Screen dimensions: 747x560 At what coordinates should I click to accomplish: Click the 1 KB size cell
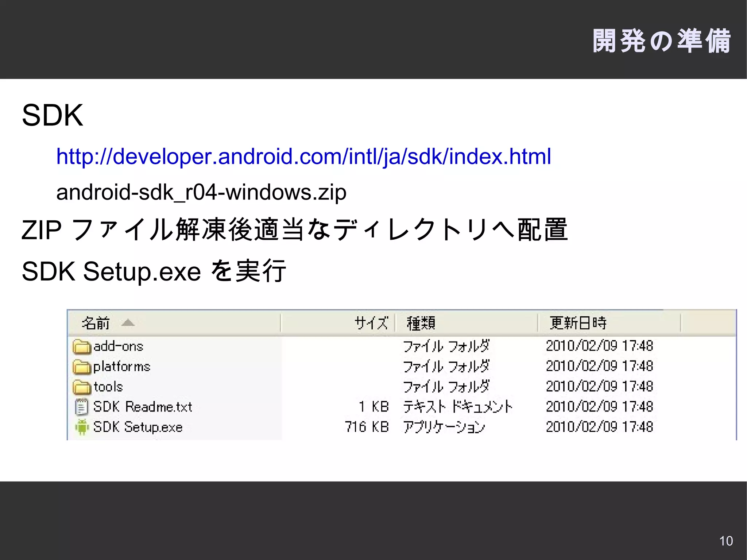pyautogui.click(x=374, y=407)
